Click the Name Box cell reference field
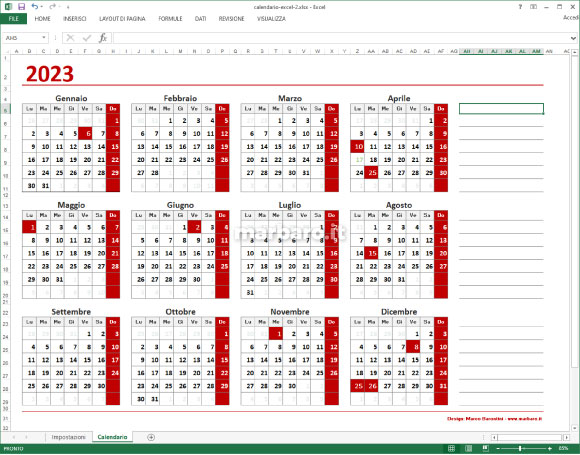This screenshot has height=455, width=580. (x=21, y=38)
